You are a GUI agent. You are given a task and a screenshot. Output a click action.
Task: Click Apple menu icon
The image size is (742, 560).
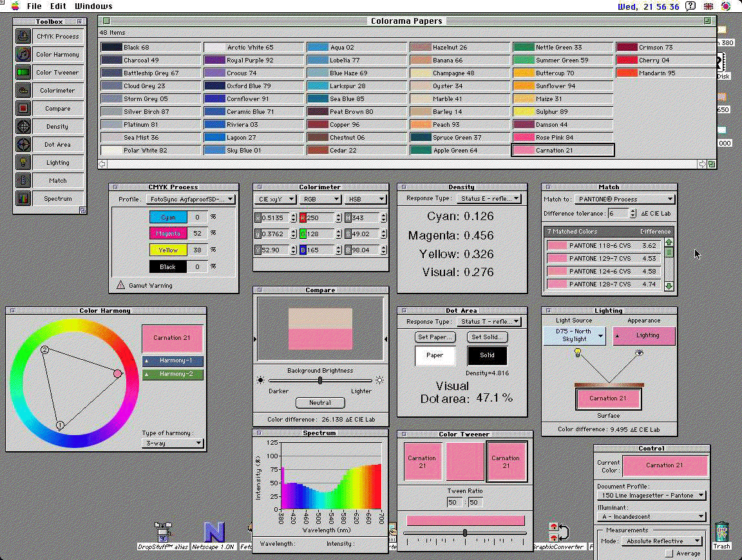15,6
